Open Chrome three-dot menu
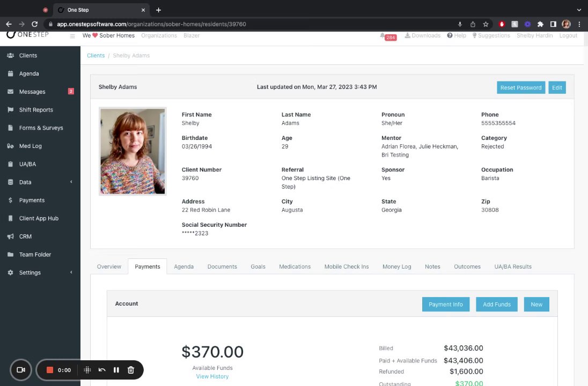The width and height of the screenshot is (588, 386). (579, 24)
